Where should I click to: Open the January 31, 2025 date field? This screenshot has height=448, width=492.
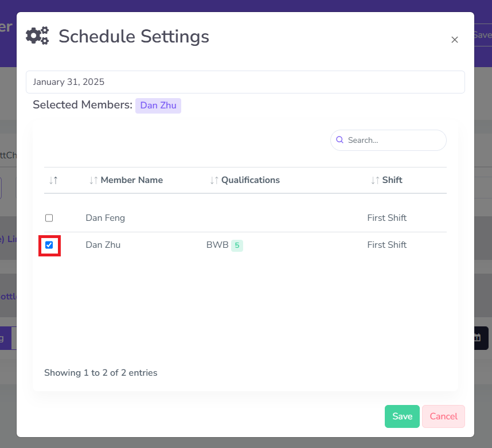(x=245, y=82)
